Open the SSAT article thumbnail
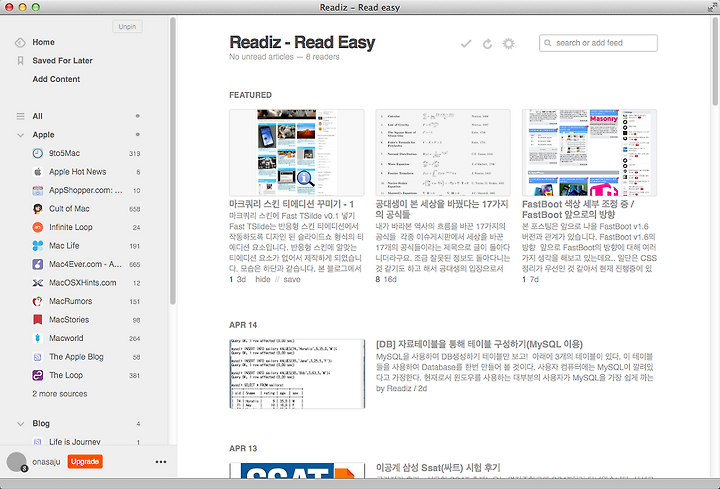The height and width of the screenshot is (489, 720). 297,470
